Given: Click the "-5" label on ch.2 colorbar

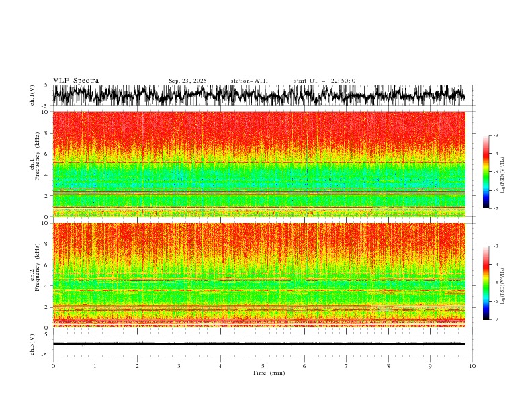Looking at the screenshot, I should point(495,283).
